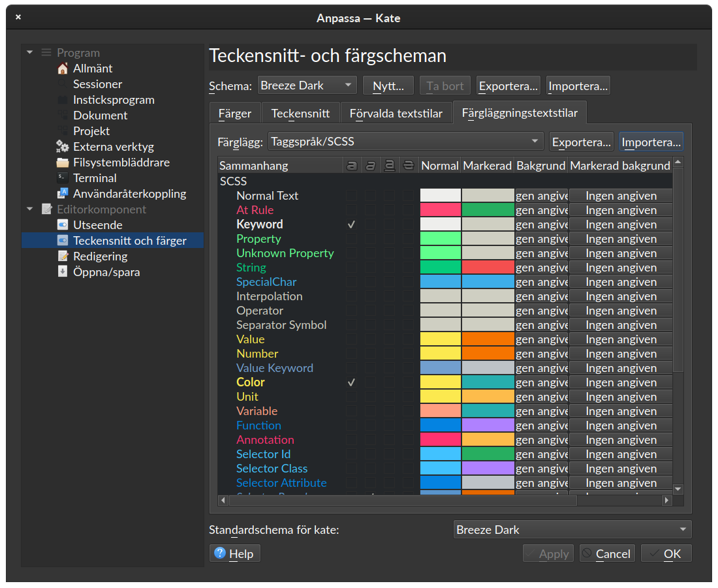This screenshot has height=588, width=718.
Task: Switch to the Förvalda textstilar tab
Action: 396,113
